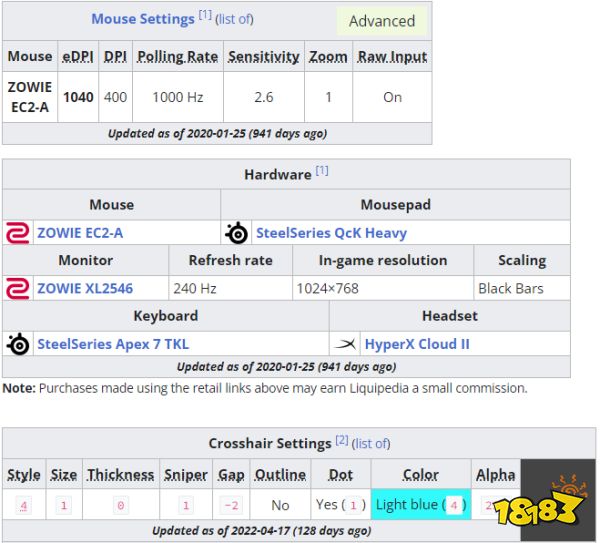Click the Light blue color cell
The height and width of the screenshot is (543, 600).
pos(421,504)
